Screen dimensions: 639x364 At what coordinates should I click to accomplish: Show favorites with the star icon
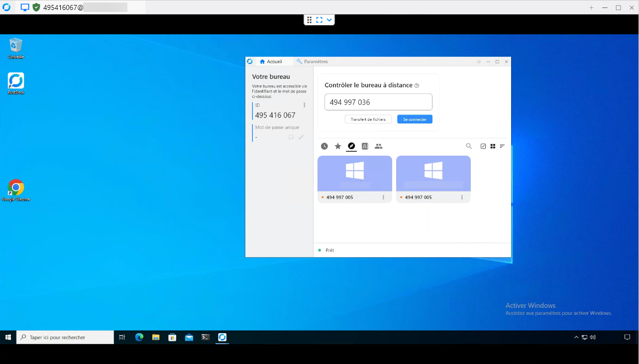[338, 146]
